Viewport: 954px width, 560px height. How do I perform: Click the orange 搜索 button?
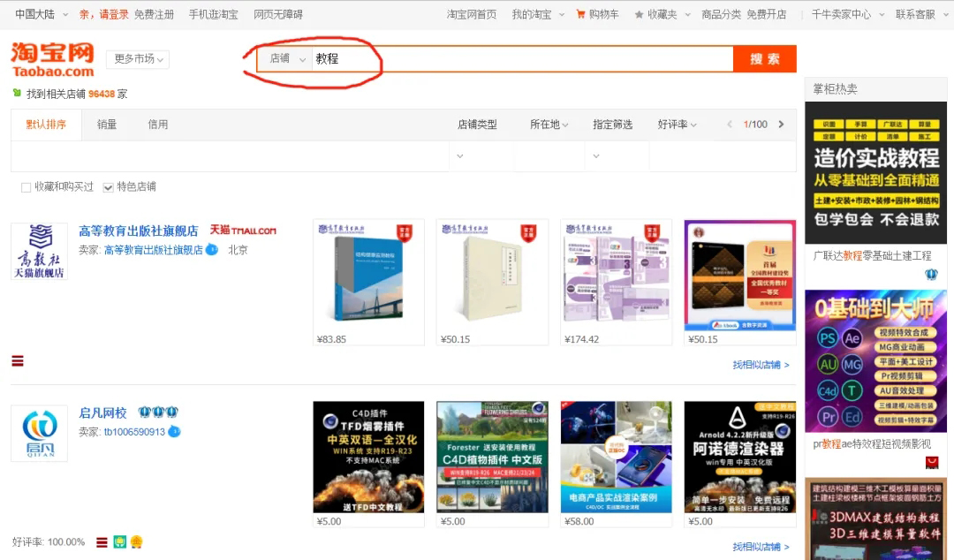pos(765,58)
